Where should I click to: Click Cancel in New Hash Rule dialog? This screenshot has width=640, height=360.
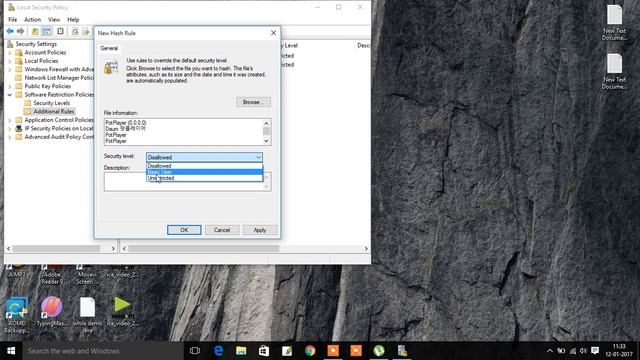click(222, 230)
